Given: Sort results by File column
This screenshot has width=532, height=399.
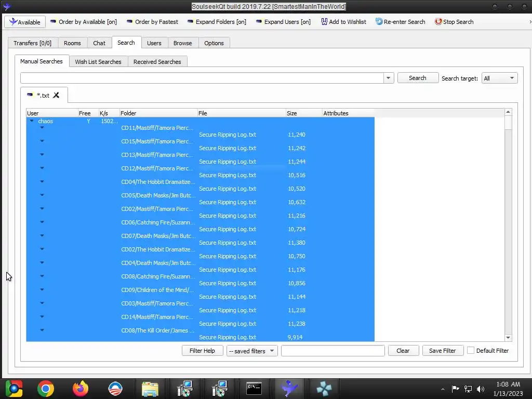Looking at the screenshot, I should (x=242, y=113).
